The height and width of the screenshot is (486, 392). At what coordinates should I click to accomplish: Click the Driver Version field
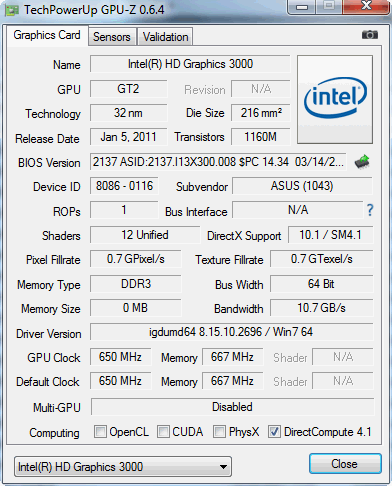click(231, 332)
